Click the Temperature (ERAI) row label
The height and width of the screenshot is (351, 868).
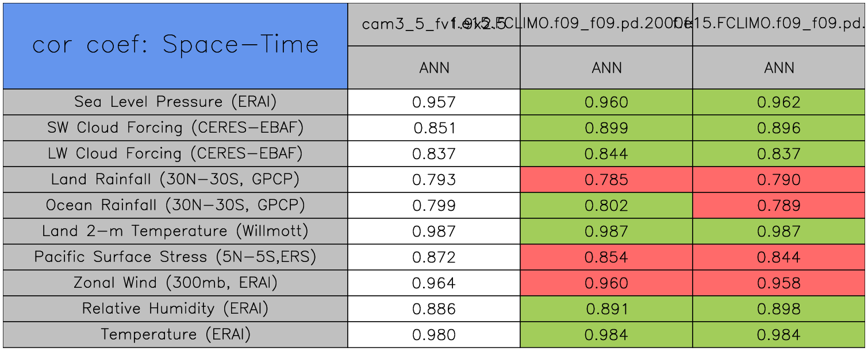pyautogui.click(x=175, y=335)
